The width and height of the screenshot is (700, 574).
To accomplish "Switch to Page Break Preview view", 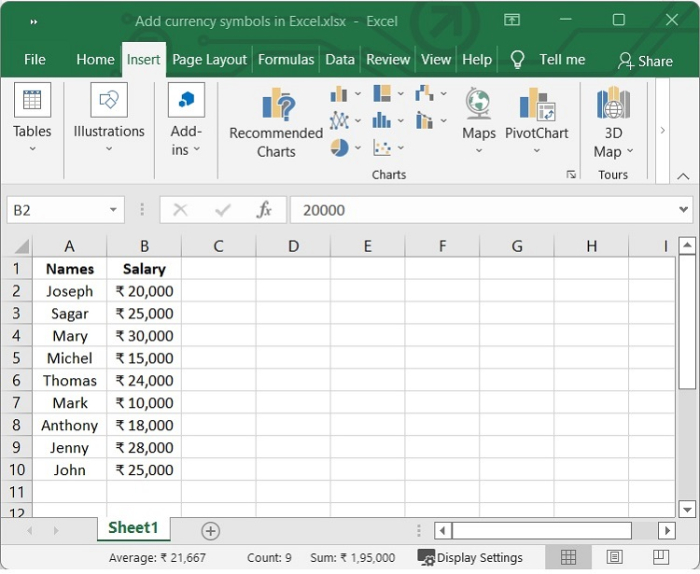I will (x=661, y=557).
